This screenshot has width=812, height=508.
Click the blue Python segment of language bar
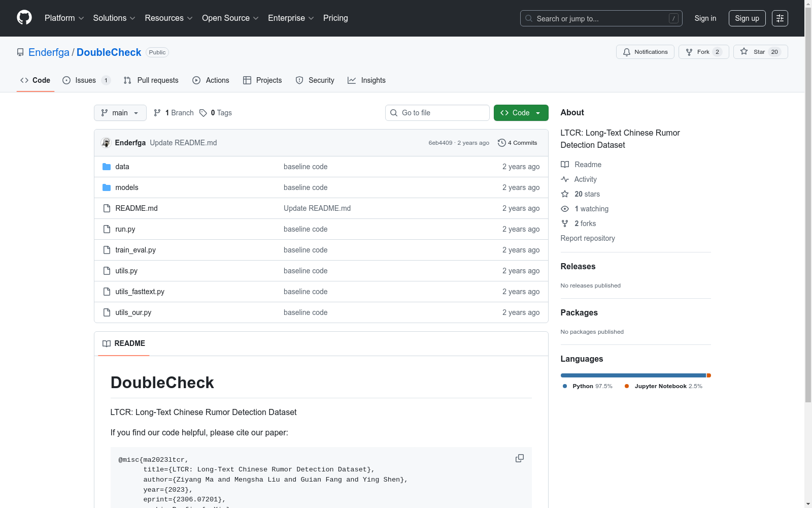click(633, 375)
